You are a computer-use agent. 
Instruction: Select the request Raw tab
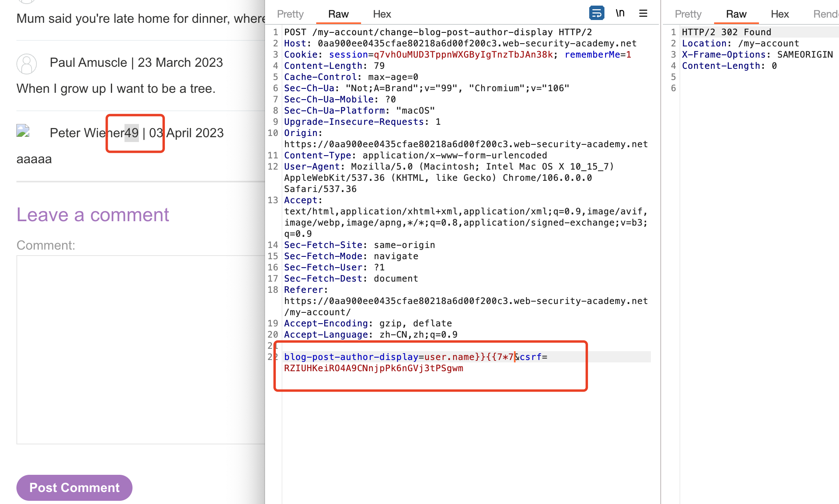pos(338,14)
